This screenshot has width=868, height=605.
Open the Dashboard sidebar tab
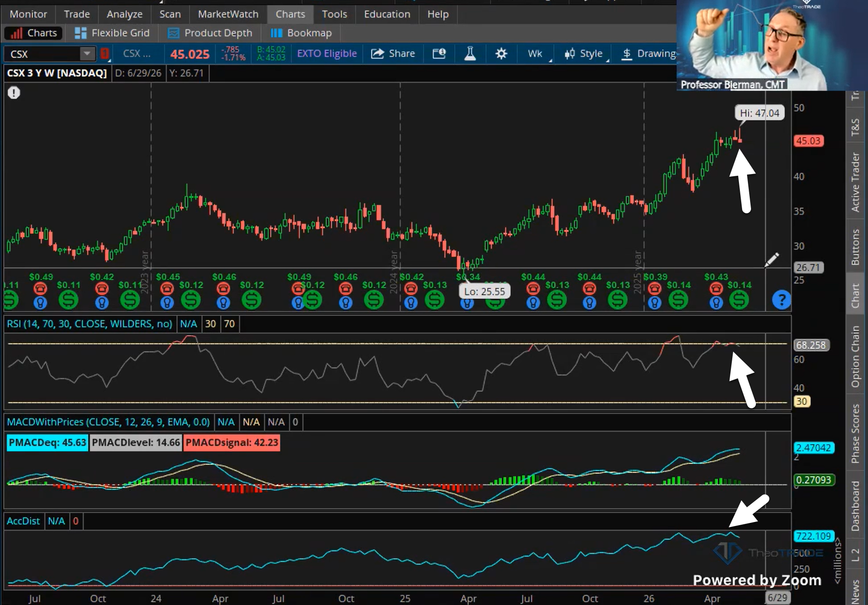point(855,506)
